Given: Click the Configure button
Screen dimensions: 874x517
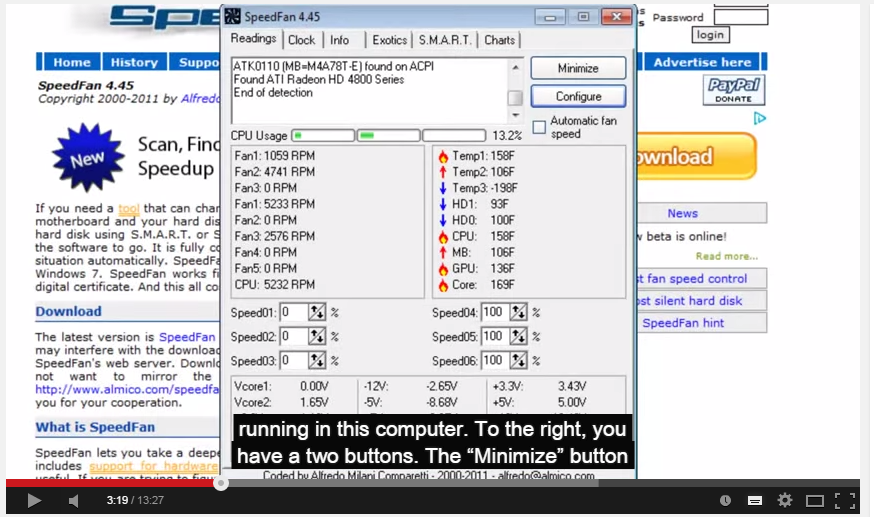Looking at the screenshot, I should [x=578, y=96].
